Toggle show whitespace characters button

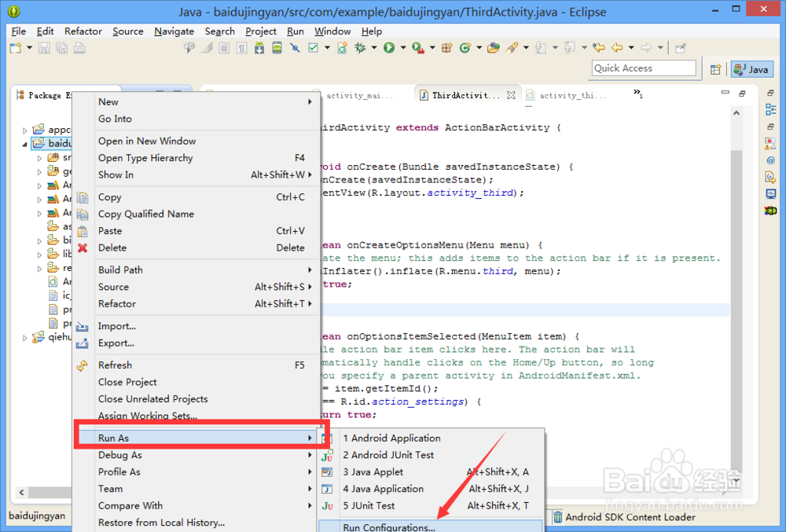tap(241, 48)
